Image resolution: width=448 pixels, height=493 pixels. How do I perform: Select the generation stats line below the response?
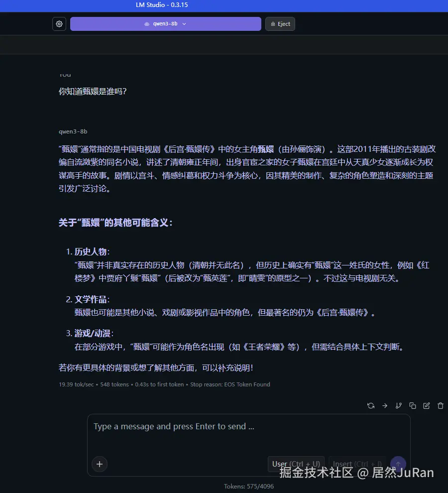pyautogui.click(x=164, y=384)
